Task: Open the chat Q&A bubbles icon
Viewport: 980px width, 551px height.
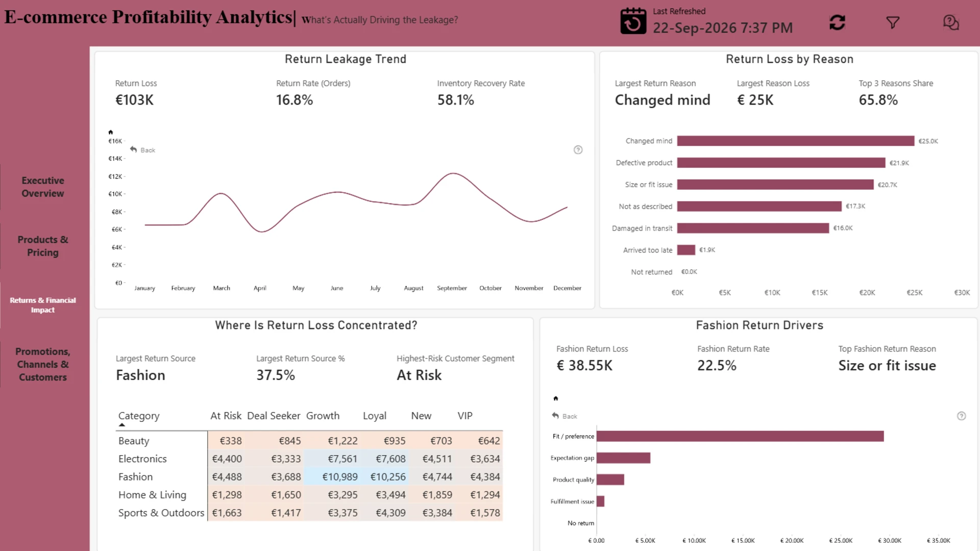Action: [x=951, y=22]
